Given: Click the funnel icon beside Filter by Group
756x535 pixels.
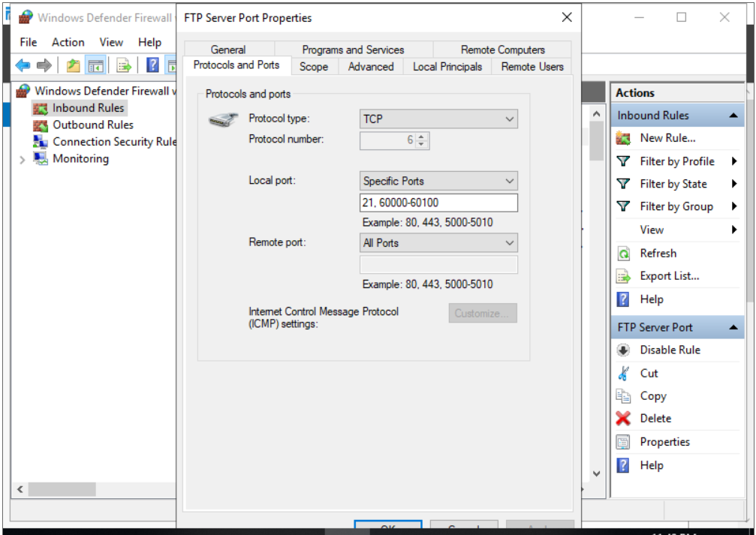Looking at the screenshot, I should pyautogui.click(x=623, y=206).
